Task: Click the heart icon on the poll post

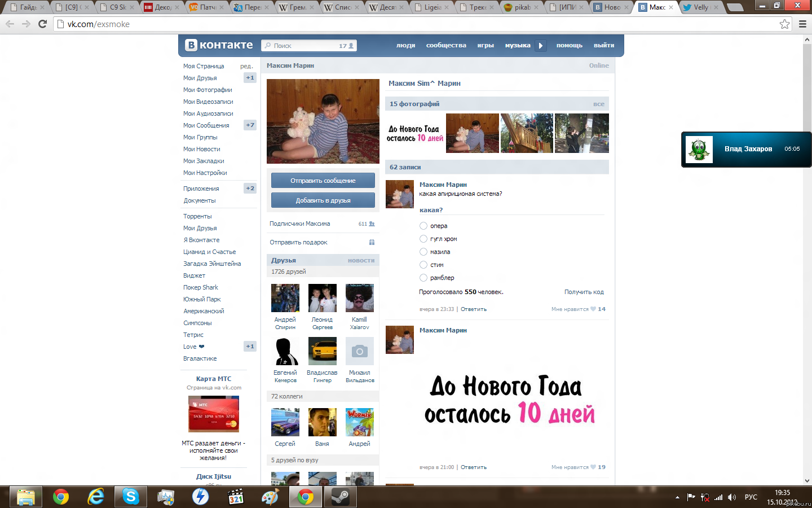Action: pyautogui.click(x=593, y=309)
